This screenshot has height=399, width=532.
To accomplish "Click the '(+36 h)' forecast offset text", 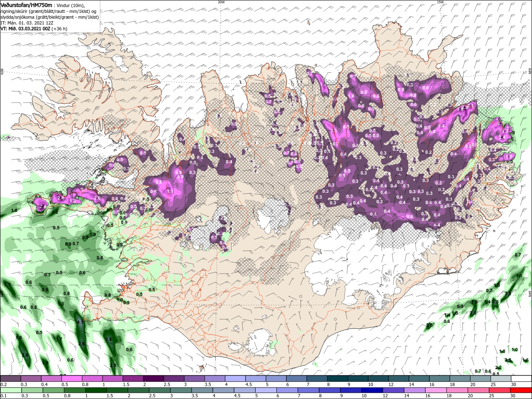I will tap(59, 29).
